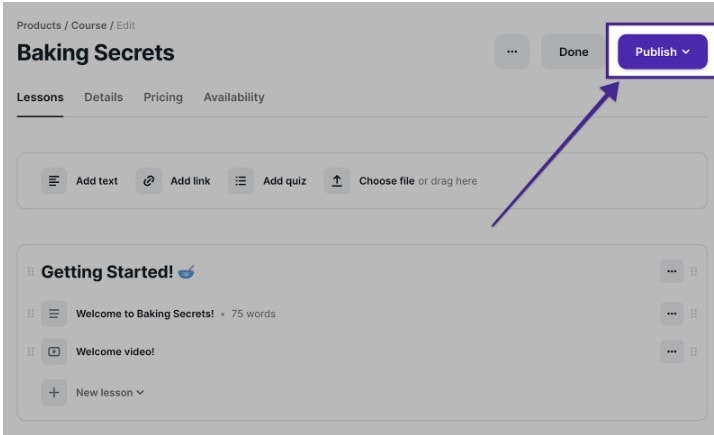714x435 pixels.
Task: Open more options for Welcome to Baking Secrets
Action: coord(671,314)
